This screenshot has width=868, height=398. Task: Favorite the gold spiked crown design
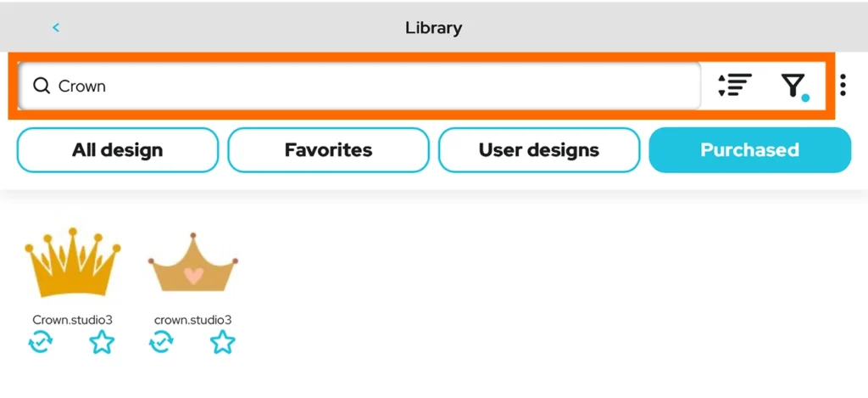click(x=102, y=342)
